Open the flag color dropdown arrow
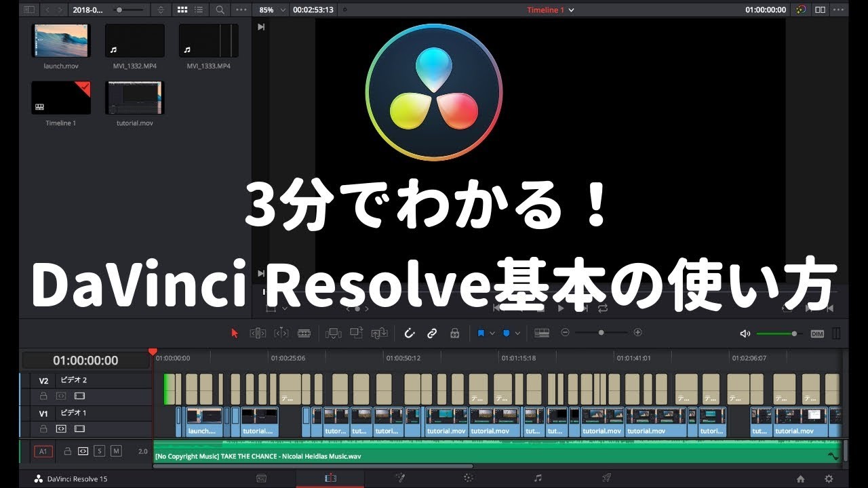The height and width of the screenshot is (488, 868). pos(492,333)
